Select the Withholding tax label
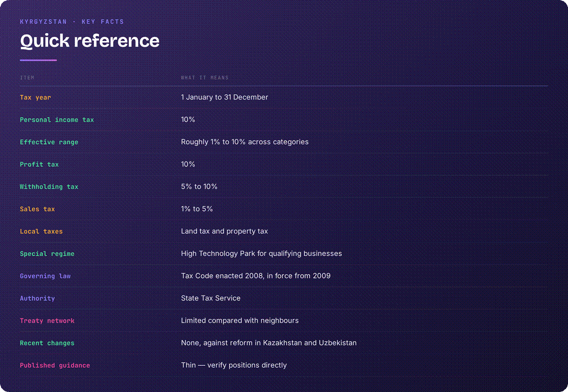The width and height of the screenshot is (568, 392). (49, 187)
